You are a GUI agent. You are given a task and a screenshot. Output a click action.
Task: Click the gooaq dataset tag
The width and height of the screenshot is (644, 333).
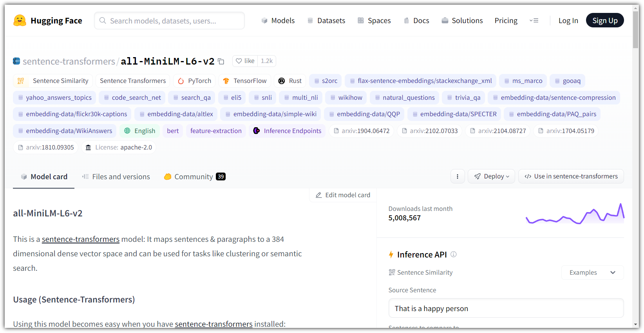click(568, 81)
